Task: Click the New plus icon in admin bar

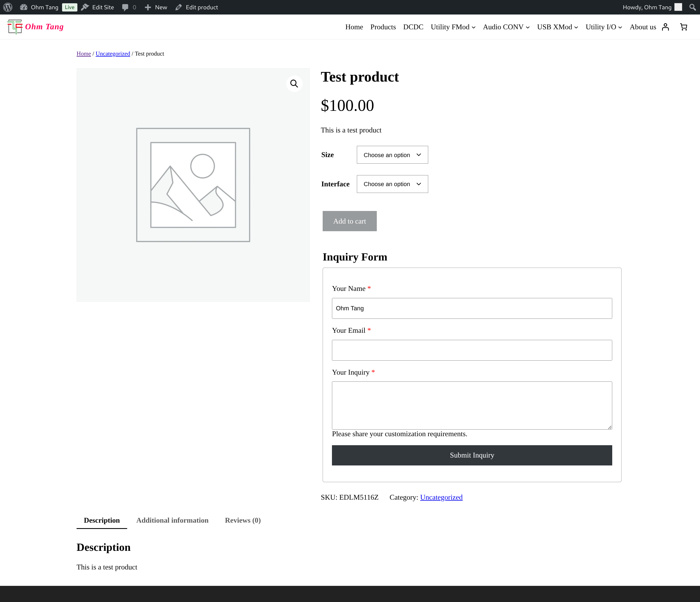Action: click(x=148, y=7)
